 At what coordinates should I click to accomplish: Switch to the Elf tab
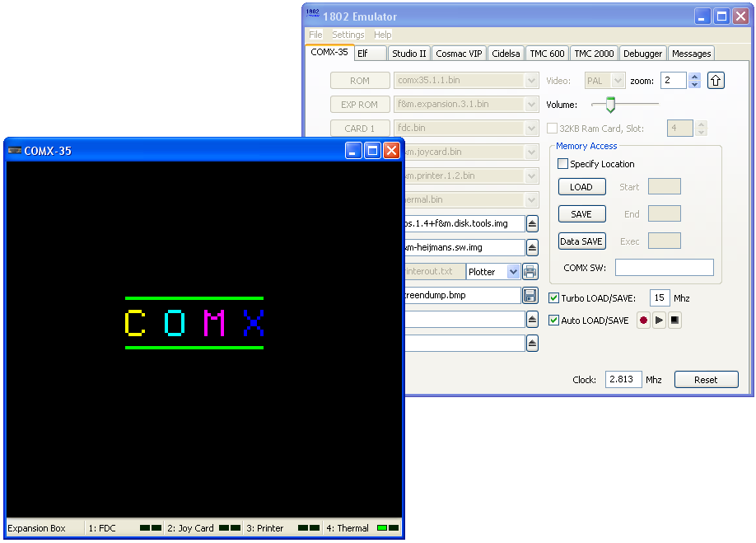[x=371, y=54]
